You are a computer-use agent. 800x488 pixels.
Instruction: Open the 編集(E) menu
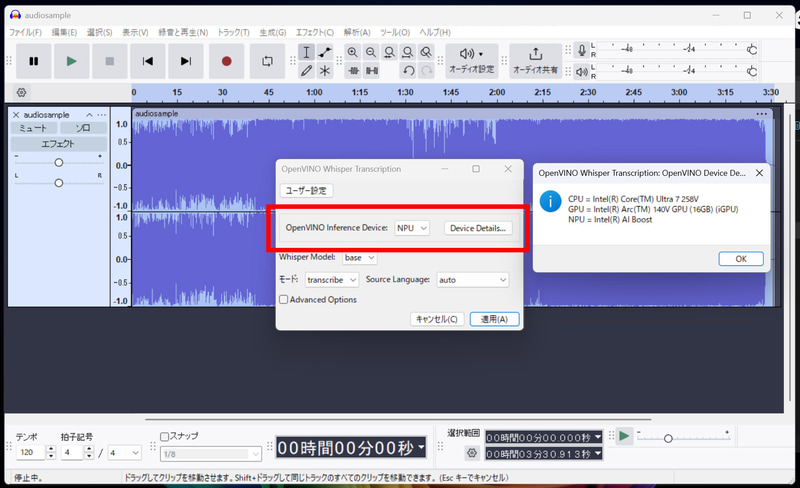click(x=64, y=32)
